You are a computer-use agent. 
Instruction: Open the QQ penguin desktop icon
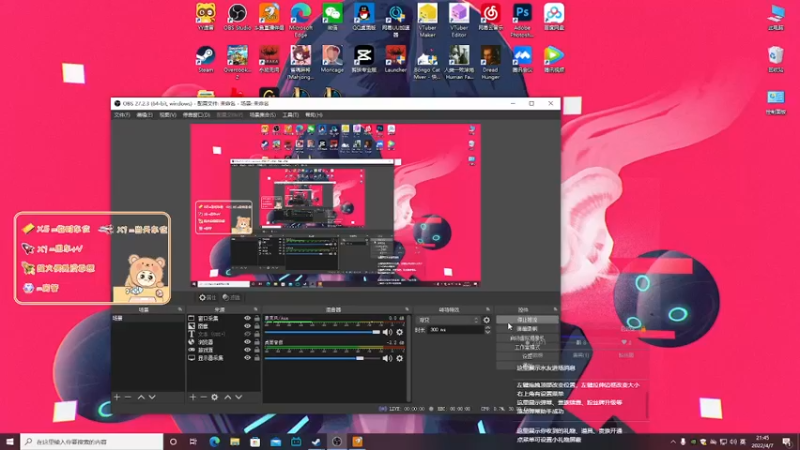tap(364, 17)
